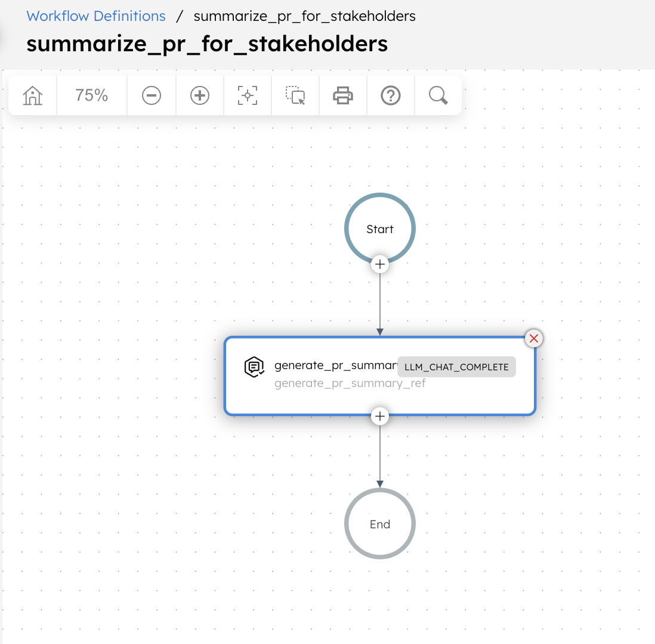
Task: Click the 75% zoom level indicator
Action: [91, 95]
